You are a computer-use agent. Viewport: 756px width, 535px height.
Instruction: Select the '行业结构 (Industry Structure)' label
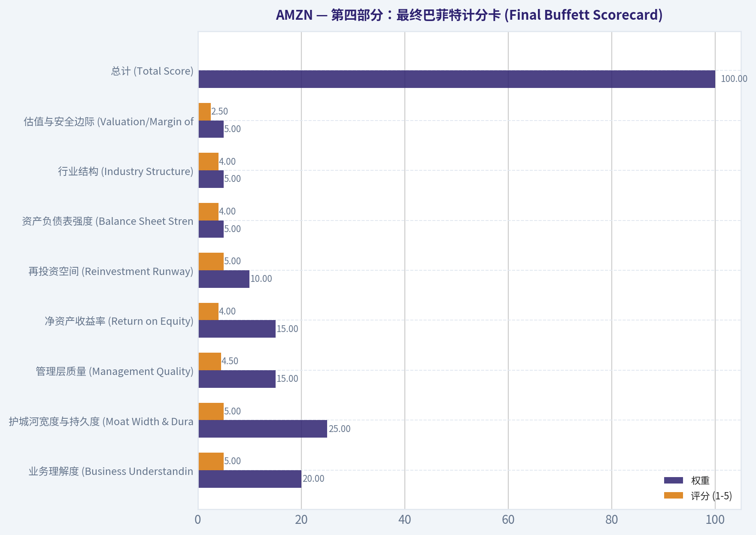click(126, 172)
